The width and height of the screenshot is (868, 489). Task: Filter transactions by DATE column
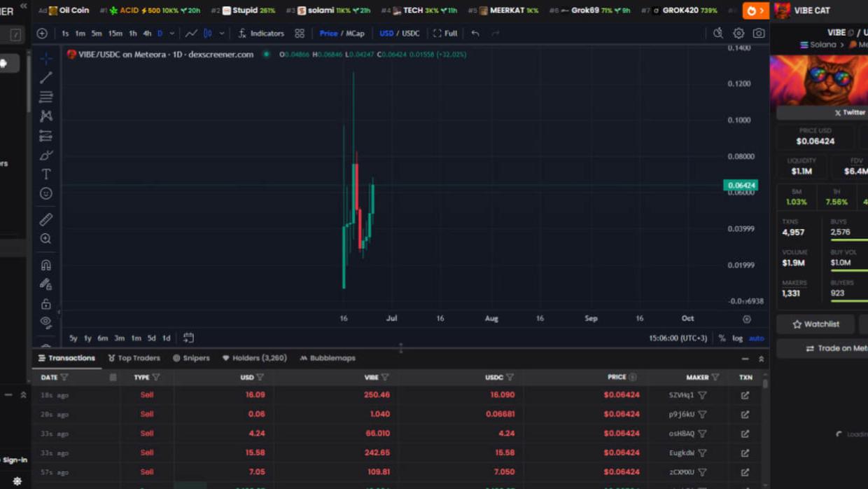point(64,378)
